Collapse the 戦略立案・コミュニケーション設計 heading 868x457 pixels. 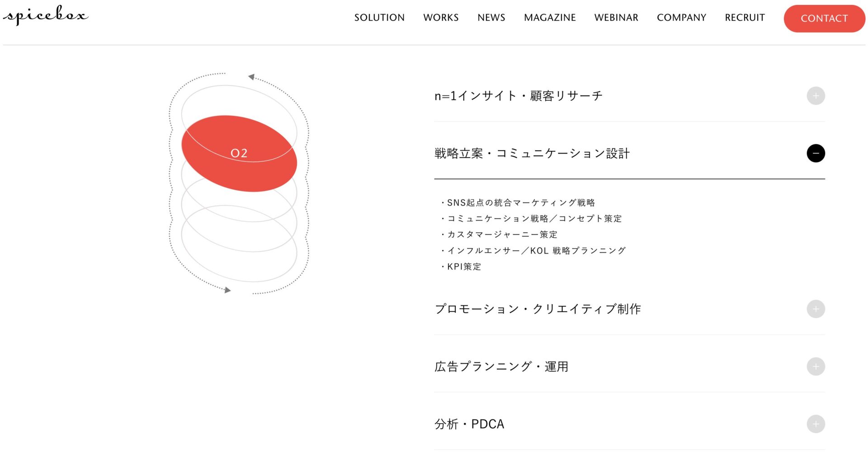coord(532,153)
